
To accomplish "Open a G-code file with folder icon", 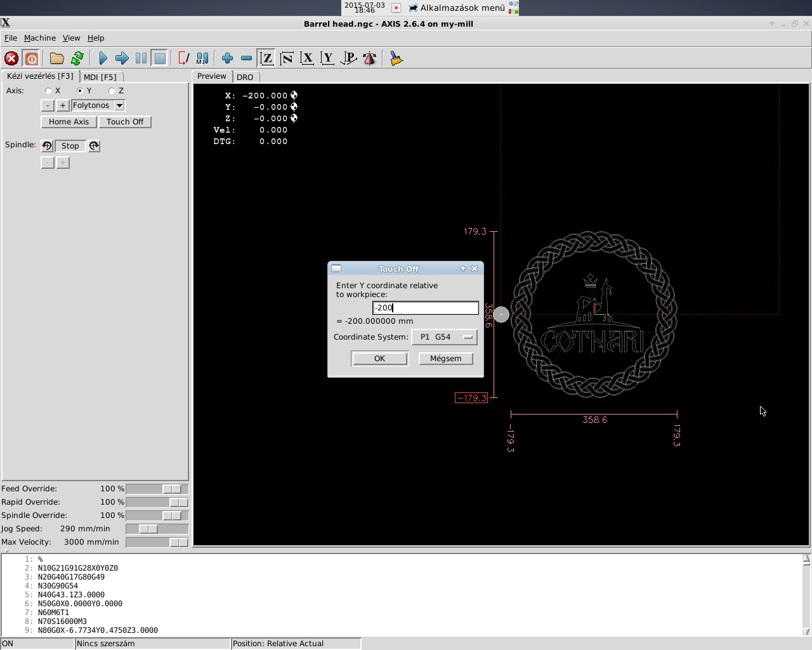I will tap(57, 58).
